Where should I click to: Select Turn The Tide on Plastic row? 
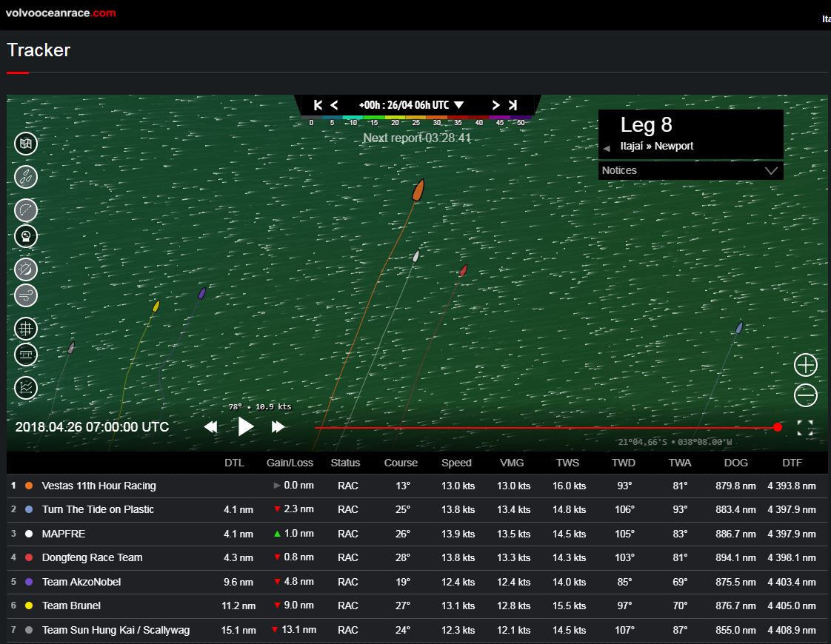click(416, 509)
